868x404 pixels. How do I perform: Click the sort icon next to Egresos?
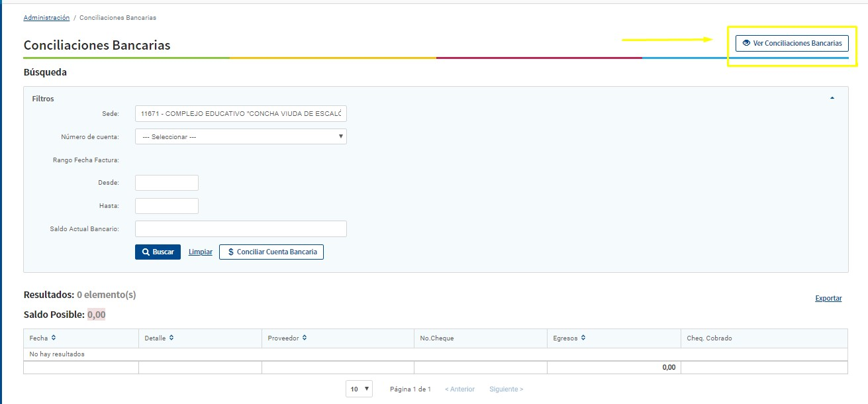[x=583, y=338]
